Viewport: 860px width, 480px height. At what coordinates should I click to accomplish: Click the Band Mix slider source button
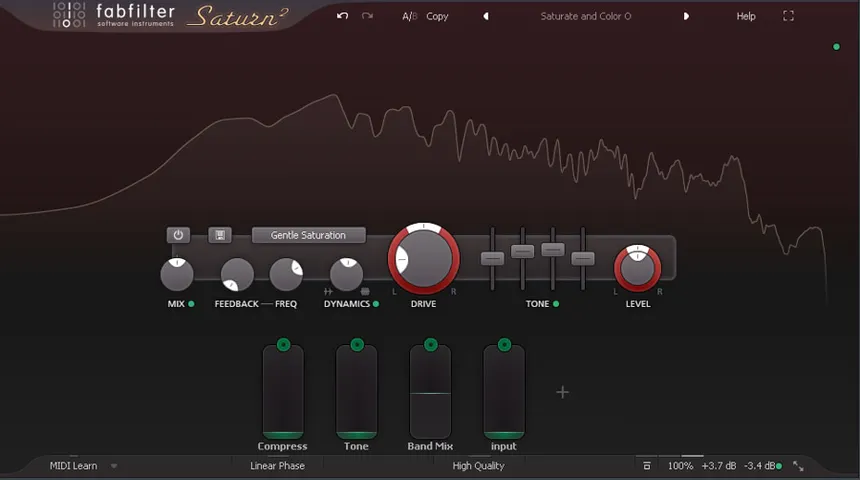431,345
